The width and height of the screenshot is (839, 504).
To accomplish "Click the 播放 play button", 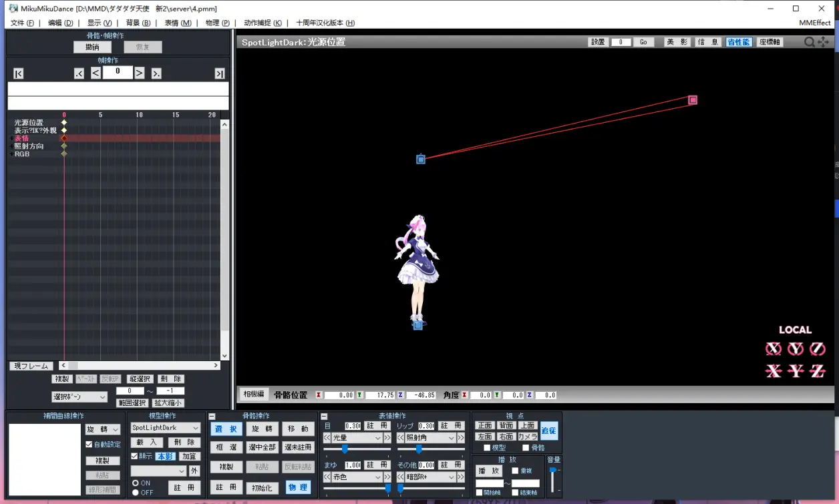I will tap(488, 471).
